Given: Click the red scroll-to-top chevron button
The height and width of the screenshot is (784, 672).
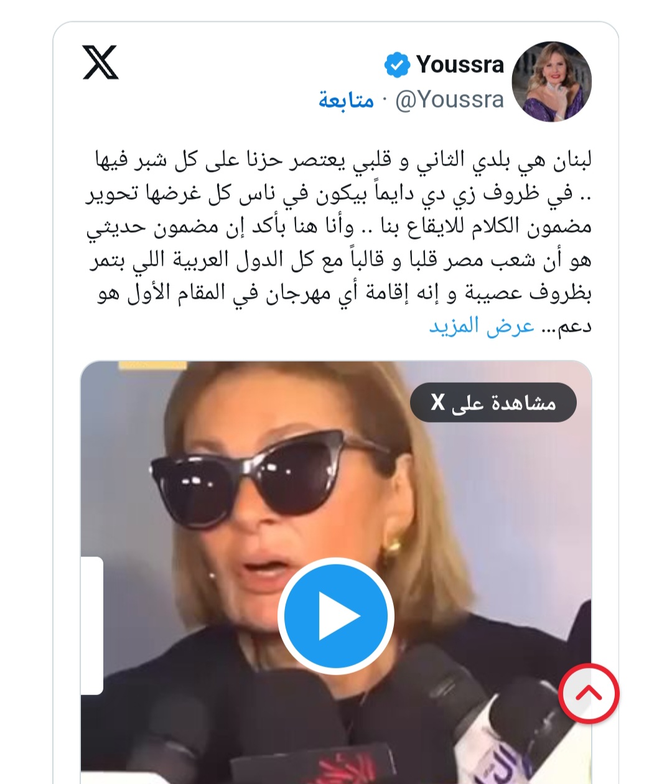Looking at the screenshot, I should 589,694.
